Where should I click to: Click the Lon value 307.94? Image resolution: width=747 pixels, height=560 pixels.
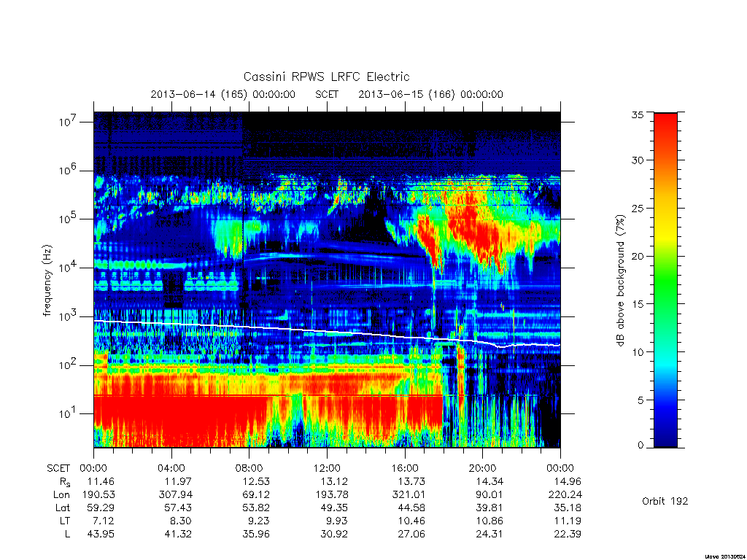pos(175,494)
